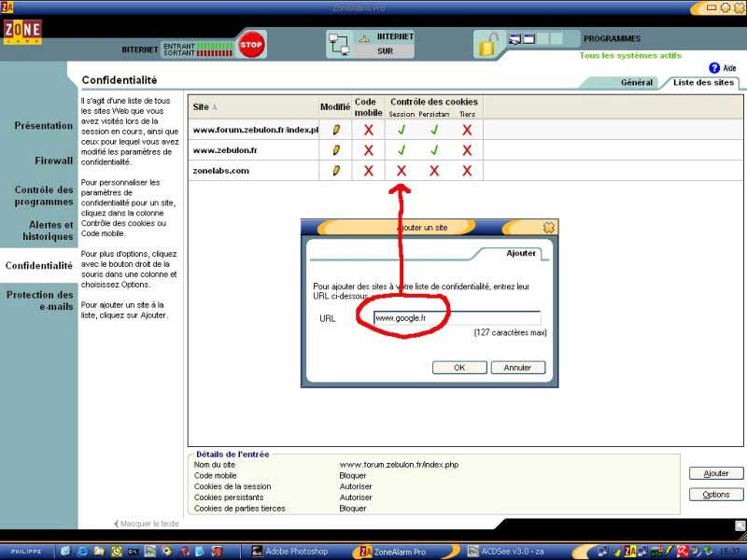This screenshot has height=560, width=747.
Task: Click the Internet zone network computers icon
Action: tap(338, 44)
